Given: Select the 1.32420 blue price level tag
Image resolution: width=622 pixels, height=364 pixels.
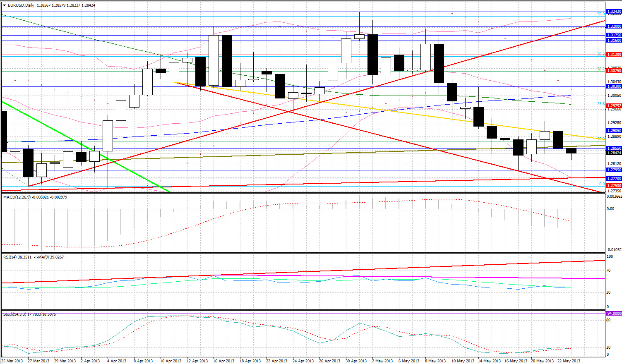Looking at the screenshot, I should [x=614, y=12].
